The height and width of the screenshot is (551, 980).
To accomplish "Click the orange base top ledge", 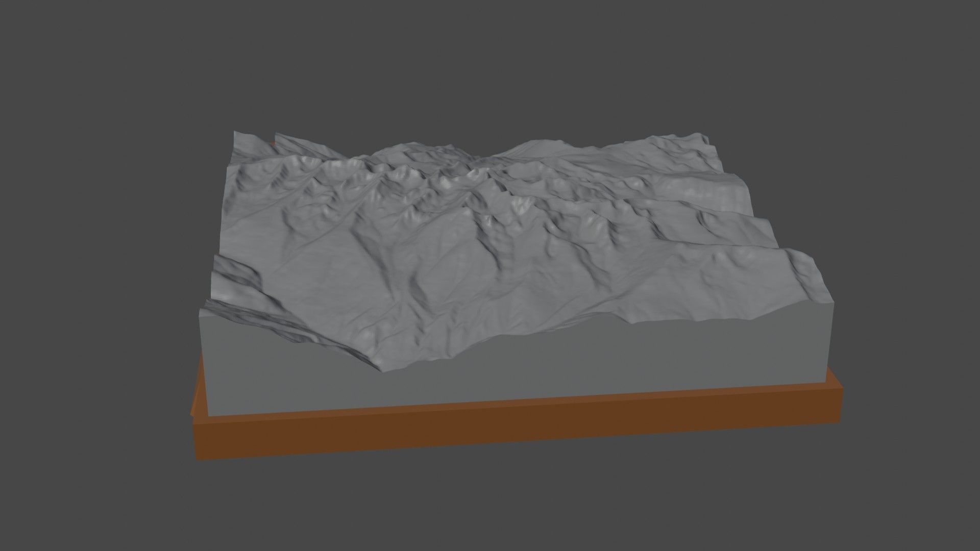I will pos(510,404).
